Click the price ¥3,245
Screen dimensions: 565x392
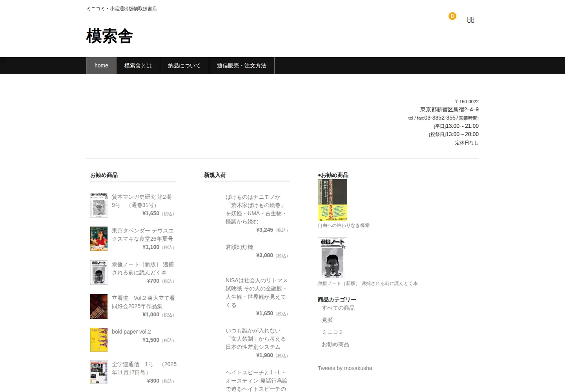coord(264,230)
